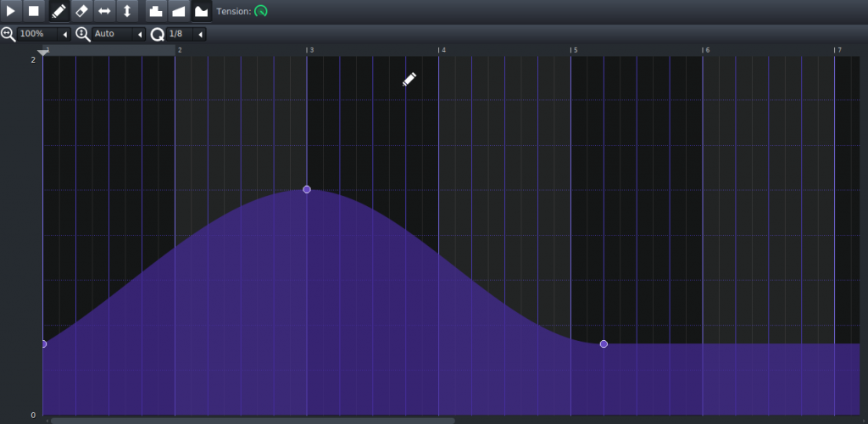Viewport: 868px width, 424px height.
Task: Stop playback of the pattern
Action: [33, 10]
